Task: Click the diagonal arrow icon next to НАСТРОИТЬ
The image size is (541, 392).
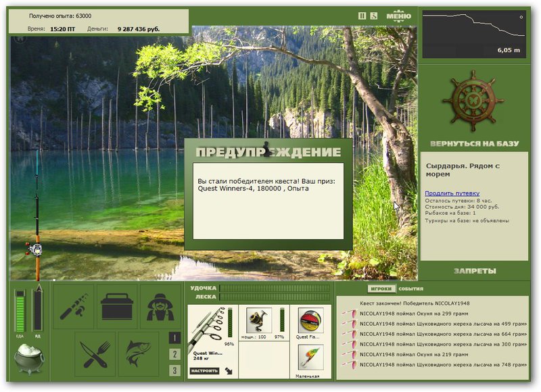Action: tap(229, 371)
